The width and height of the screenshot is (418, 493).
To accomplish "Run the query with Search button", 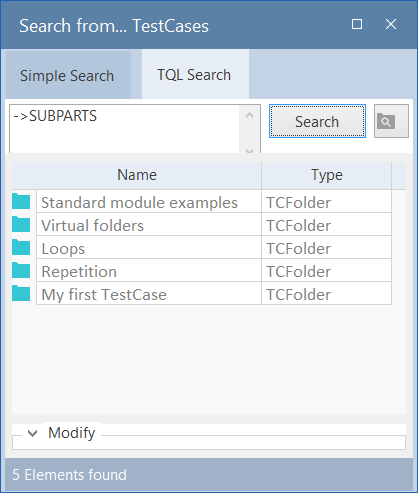I will [317, 121].
